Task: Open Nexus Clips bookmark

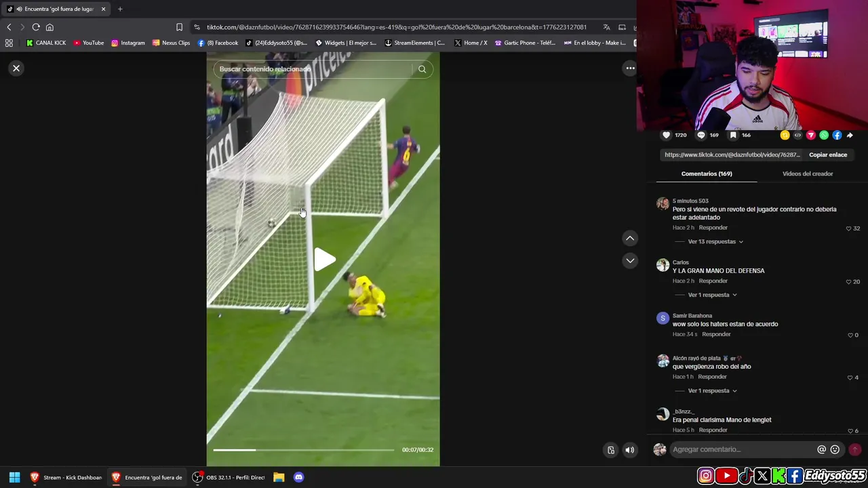Action: click(172, 43)
